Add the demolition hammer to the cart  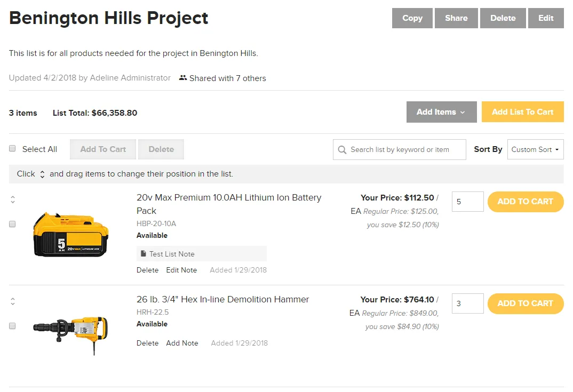coord(526,303)
